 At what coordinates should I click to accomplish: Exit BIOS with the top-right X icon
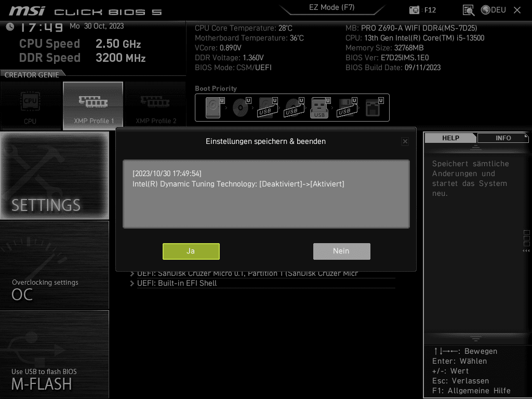click(517, 10)
